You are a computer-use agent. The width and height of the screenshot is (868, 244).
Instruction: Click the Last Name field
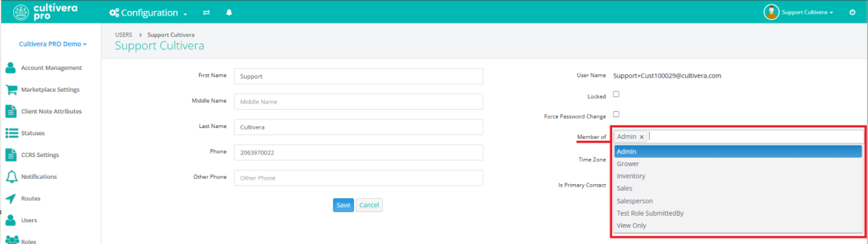coord(359,127)
